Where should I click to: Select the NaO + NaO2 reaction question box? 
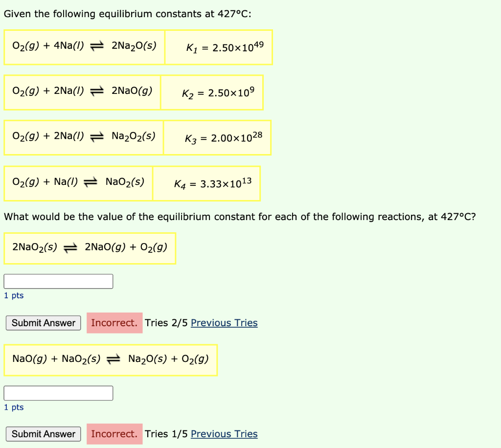click(111, 360)
